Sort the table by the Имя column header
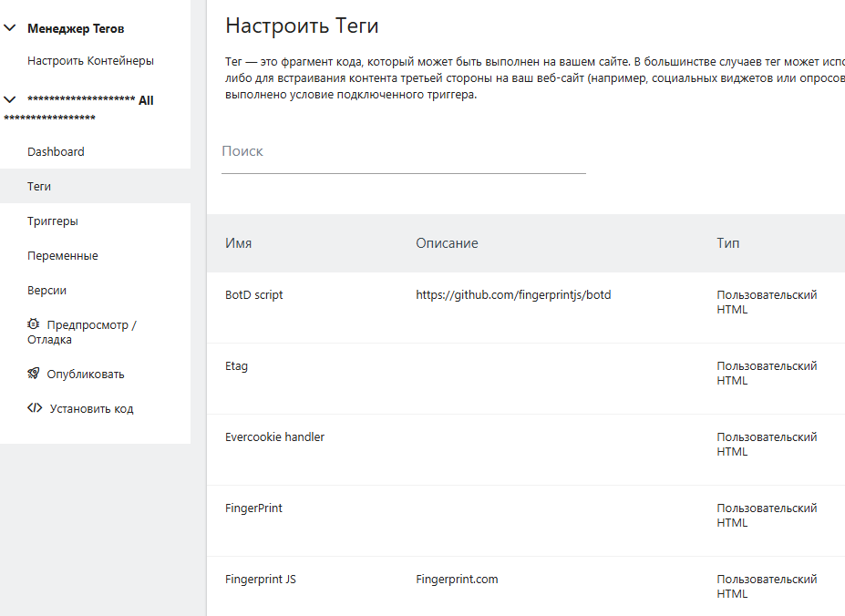Viewport: 845px width, 616px height. pos(239,243)
